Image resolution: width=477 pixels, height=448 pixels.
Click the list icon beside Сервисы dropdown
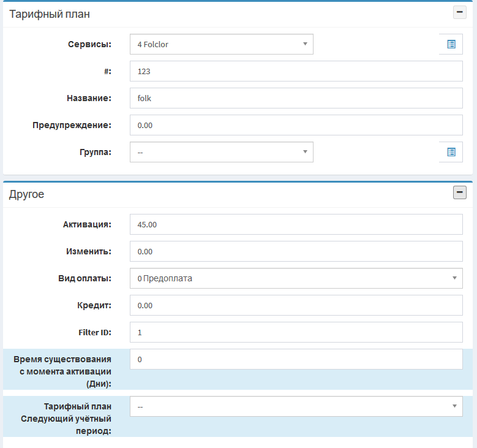coord(451,44)
